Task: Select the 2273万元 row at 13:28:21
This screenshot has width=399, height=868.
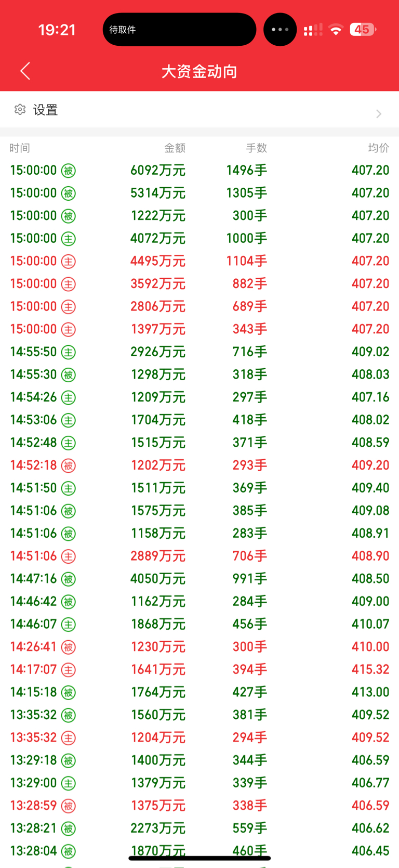Action: 199,828
